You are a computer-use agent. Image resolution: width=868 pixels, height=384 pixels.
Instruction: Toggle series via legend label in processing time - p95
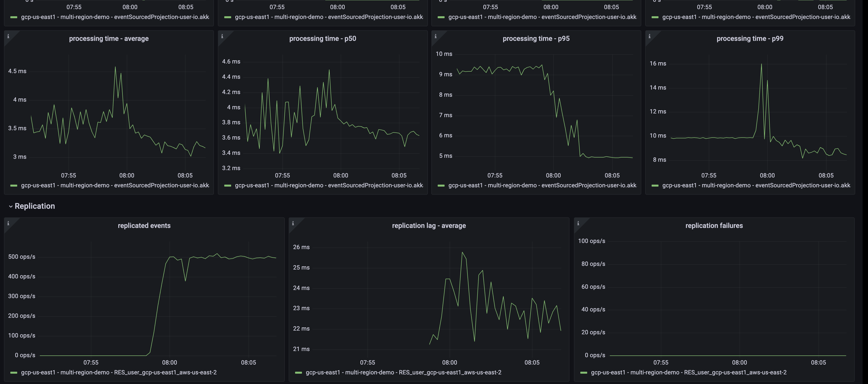click(x=542, y=185)
